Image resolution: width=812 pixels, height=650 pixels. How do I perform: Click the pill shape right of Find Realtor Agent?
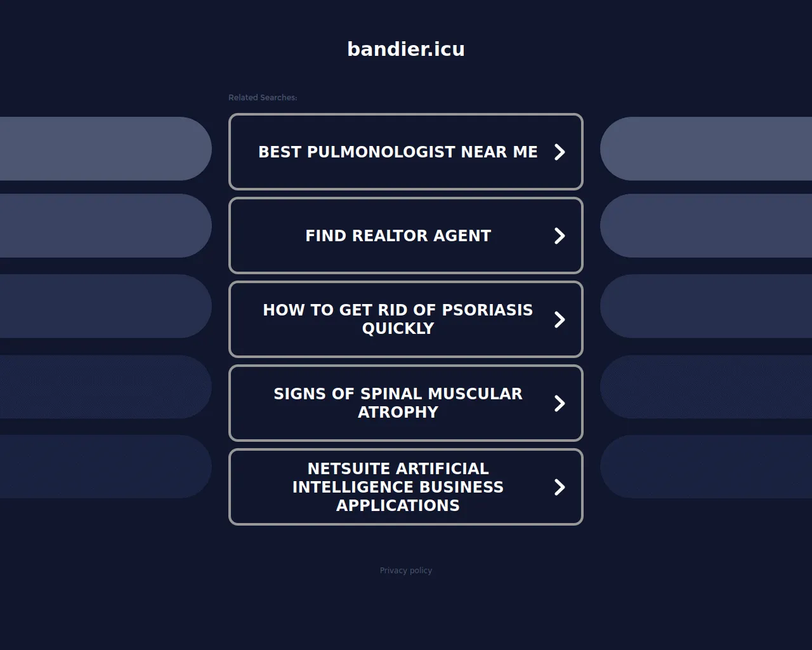(x=705, y=225)
